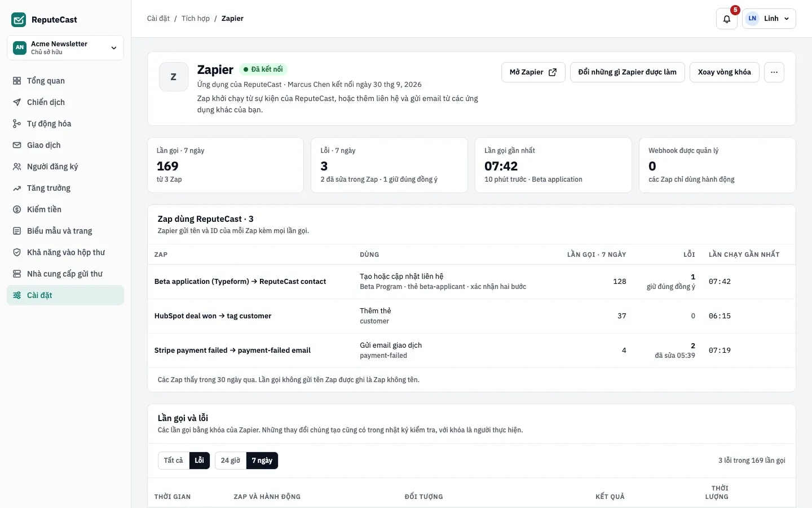Click the Lỗi 7 ngày stat card
812x508 pixels.
[x=390, y=165]
